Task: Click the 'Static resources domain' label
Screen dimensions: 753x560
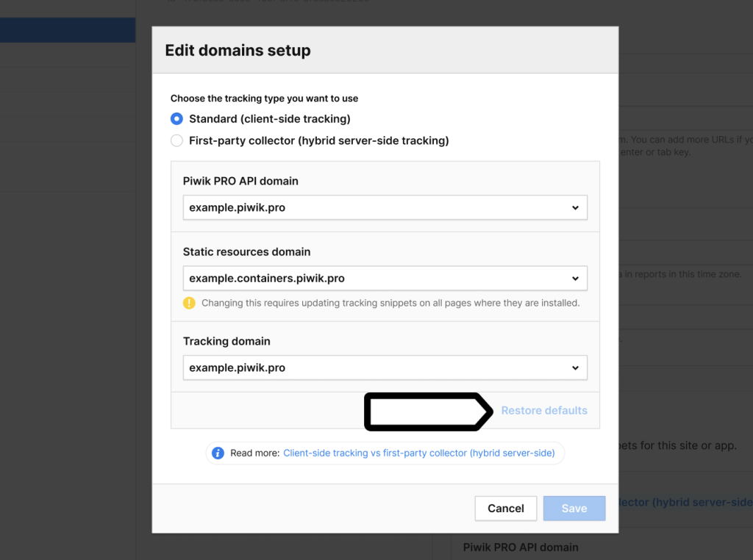Action: click(x=246, y=252)
